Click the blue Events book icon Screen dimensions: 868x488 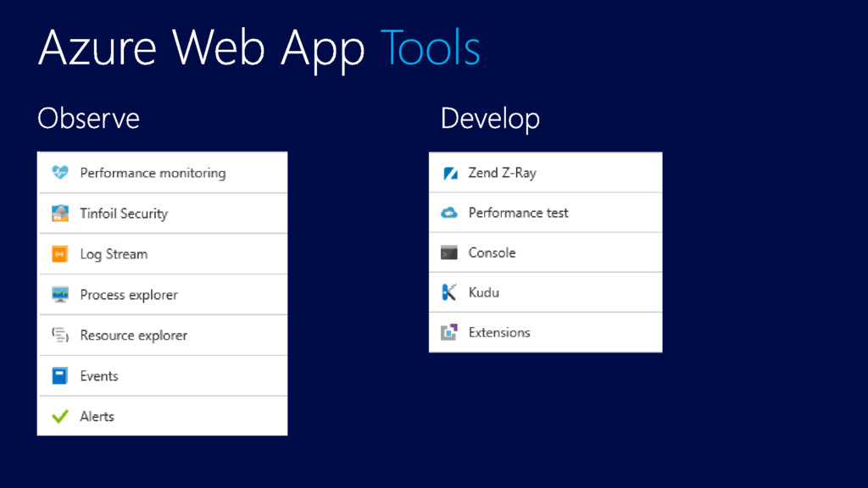point(60,375)
